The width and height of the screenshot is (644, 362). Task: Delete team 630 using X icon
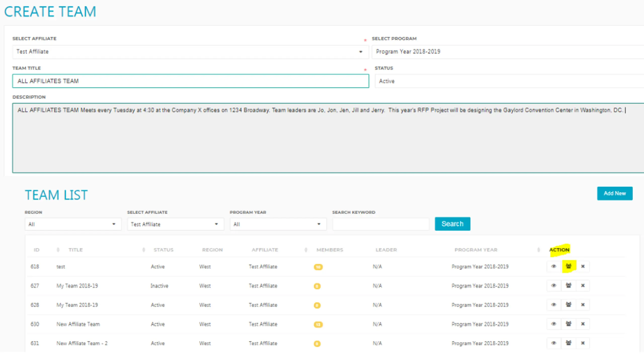pos(583,324)
